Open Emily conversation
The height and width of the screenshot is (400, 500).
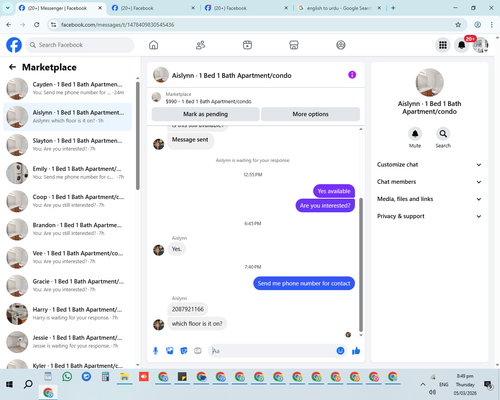67,173
